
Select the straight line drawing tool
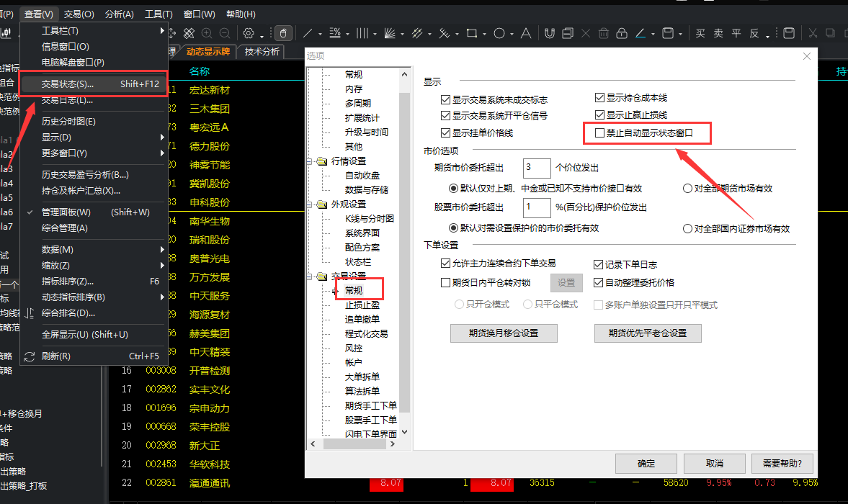tap(308, 34)
